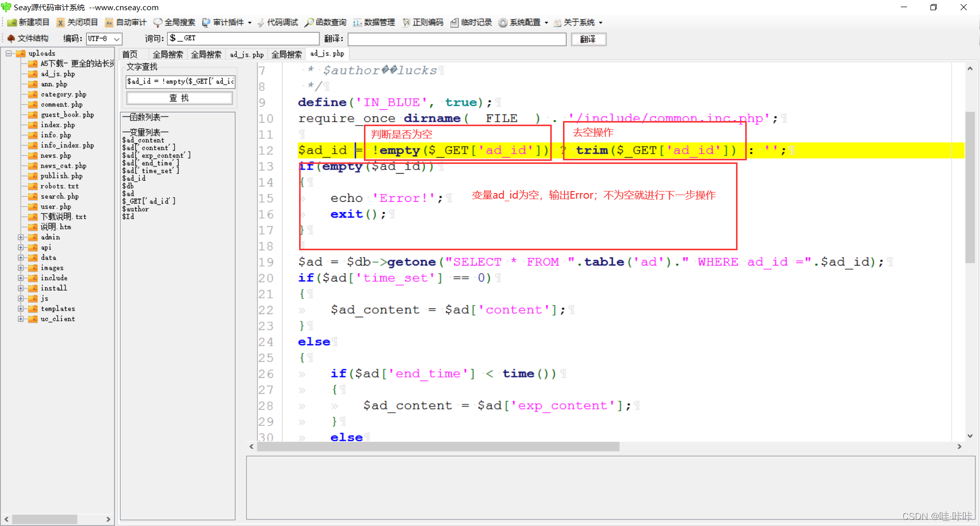This screenshot has height=526, width=980.
Task: Select index.php in the file tree
Action: [x=58, y=125]
